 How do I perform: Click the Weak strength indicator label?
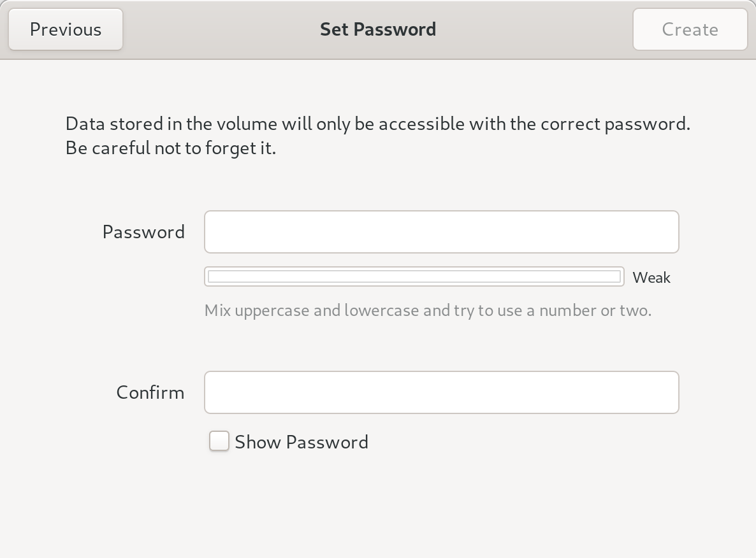click(651, 277)
